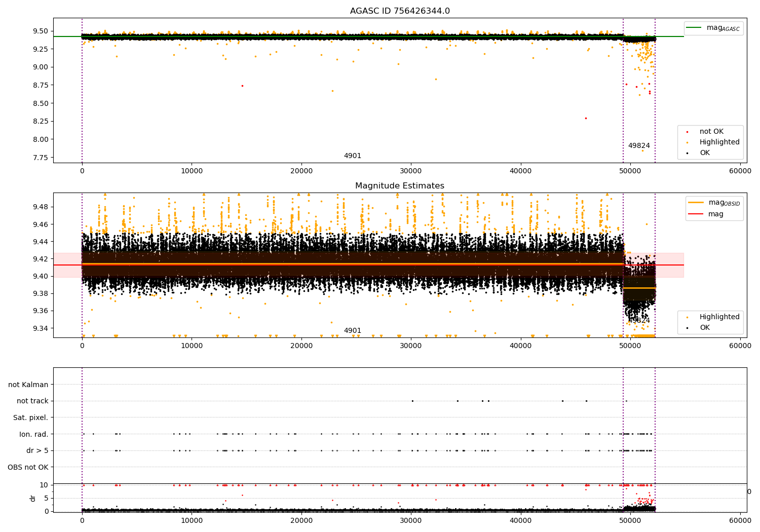Click the 8.75 y-axis tick label

click(40, 85)
